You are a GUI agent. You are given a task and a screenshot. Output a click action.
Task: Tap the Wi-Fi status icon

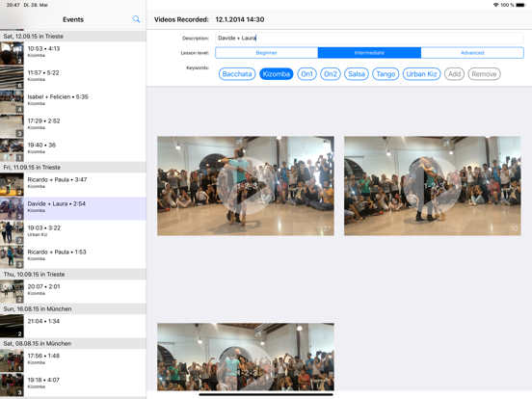coord(495,5)
